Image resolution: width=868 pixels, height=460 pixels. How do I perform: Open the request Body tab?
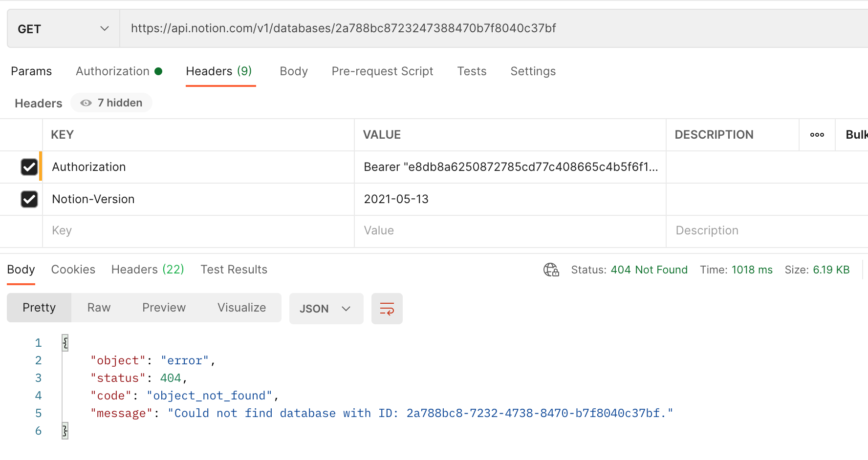click(x=294, y=71)
